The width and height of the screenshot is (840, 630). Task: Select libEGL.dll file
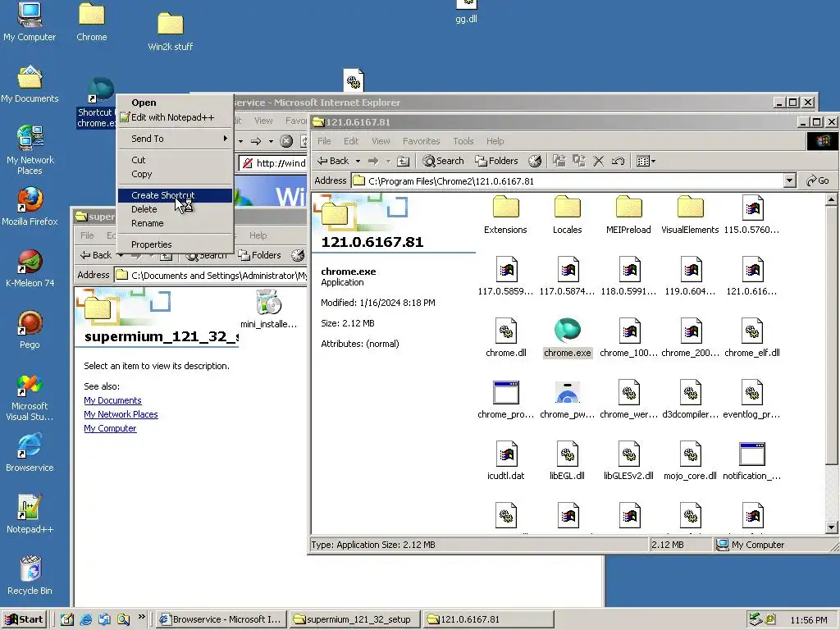pyautogui.click(x=568, y=461)
